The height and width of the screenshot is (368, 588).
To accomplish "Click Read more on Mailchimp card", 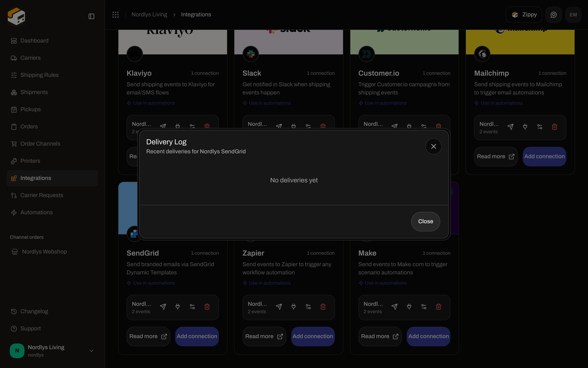I will (x=496, y=156).
